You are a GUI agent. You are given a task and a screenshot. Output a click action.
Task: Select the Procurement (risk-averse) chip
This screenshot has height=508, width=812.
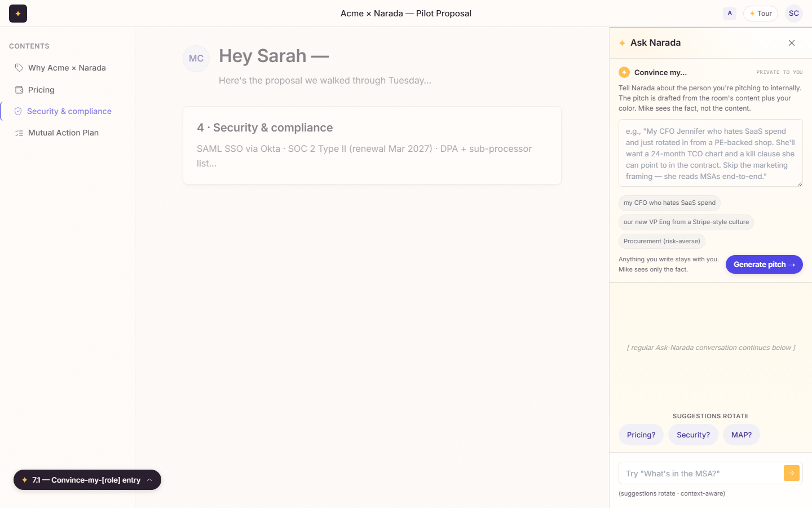click(662, 241)
